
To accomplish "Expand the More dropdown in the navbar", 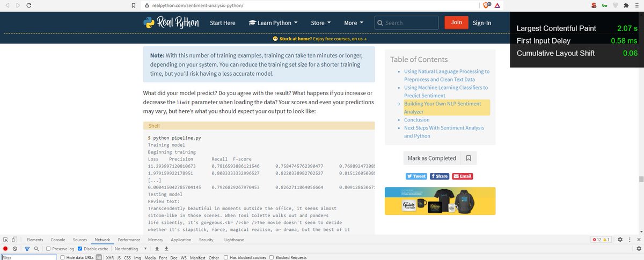I will (x=354, y=23).
